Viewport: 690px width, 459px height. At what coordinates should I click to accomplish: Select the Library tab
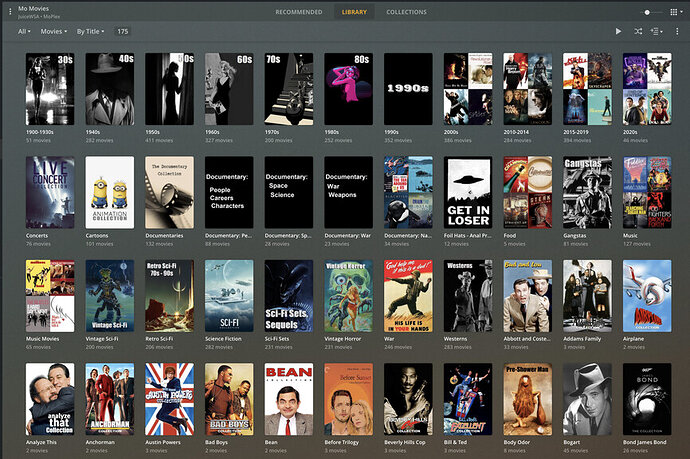(x=354, y=12)
